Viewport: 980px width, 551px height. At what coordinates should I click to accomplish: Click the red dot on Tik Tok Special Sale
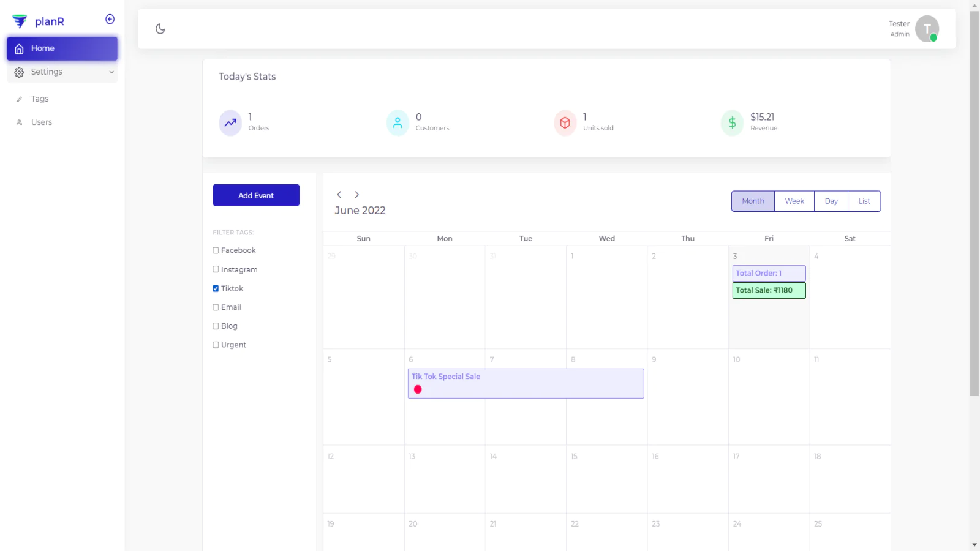[x=418, y=389]
